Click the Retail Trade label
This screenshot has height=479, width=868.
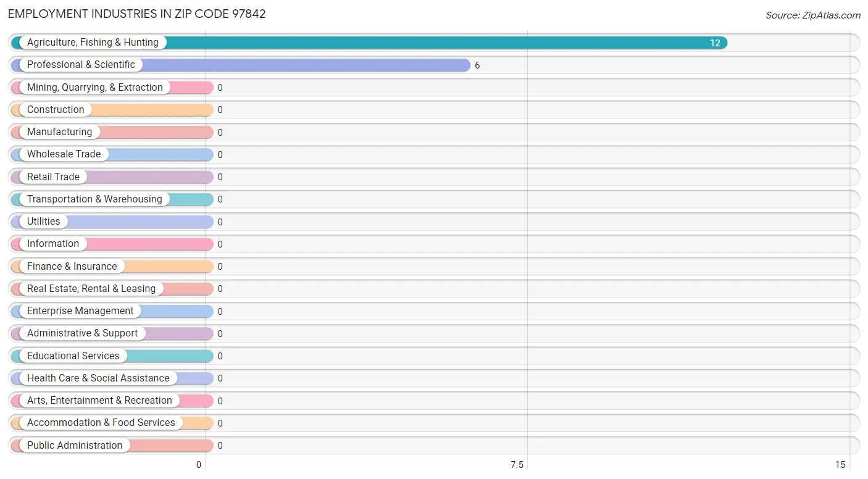click(x=53, y=177)
